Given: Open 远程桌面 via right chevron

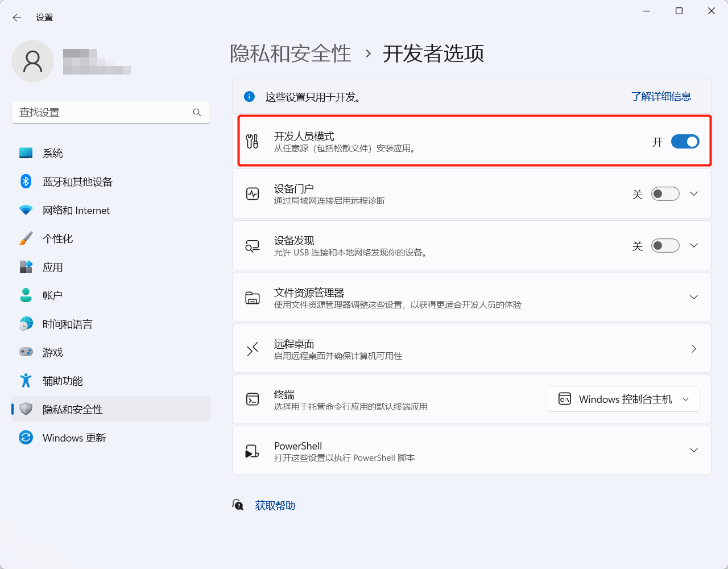Looking at the screenshot, I should pyautogui.click(x=694, y=349).
